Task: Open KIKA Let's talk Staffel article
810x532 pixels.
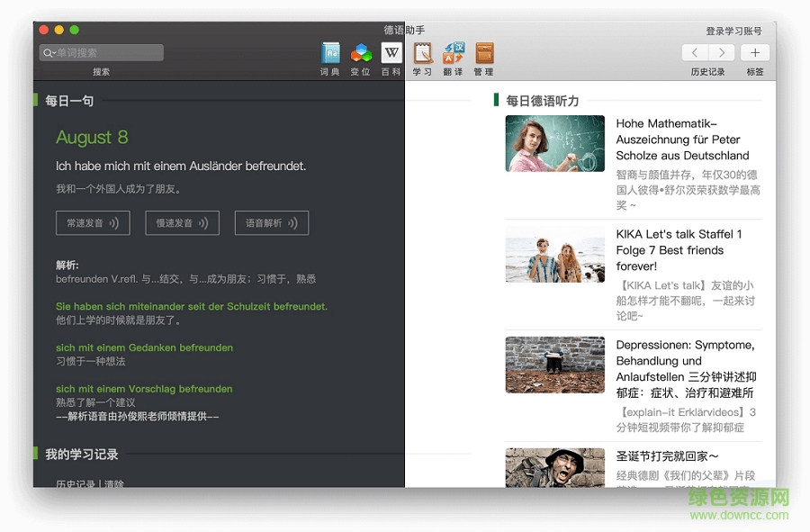Action: 679,249
